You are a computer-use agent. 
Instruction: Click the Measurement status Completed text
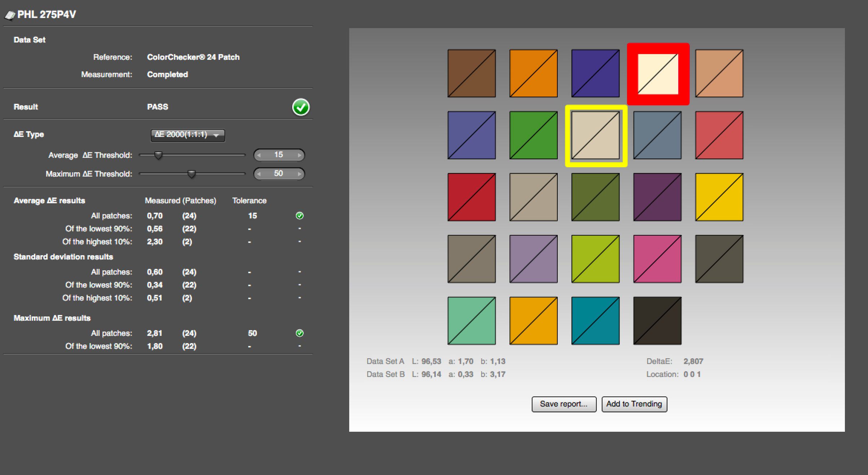(x=167, y=74)
